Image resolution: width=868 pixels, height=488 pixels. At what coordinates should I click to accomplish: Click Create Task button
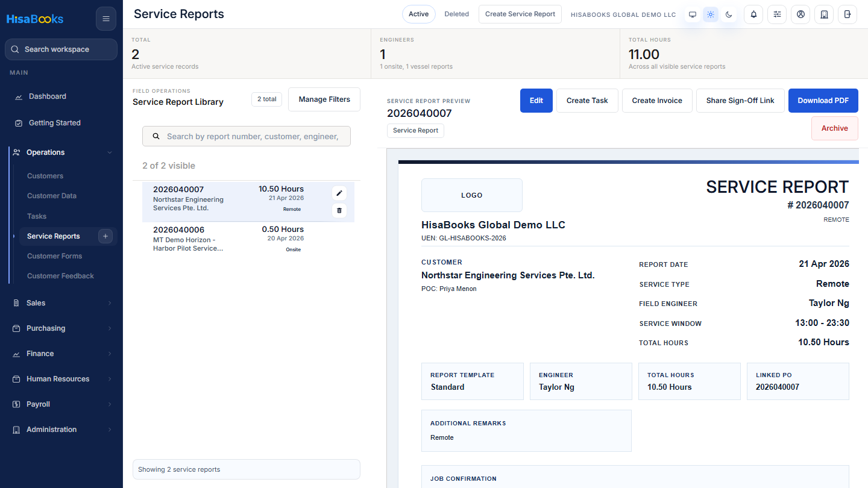(x=587, y=101)
